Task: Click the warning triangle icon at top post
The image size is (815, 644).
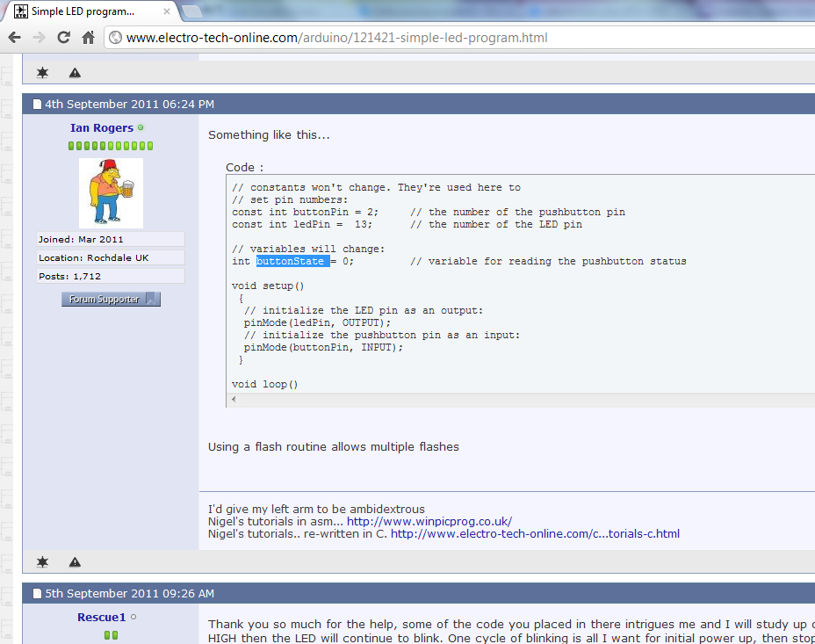Action: 75,73
